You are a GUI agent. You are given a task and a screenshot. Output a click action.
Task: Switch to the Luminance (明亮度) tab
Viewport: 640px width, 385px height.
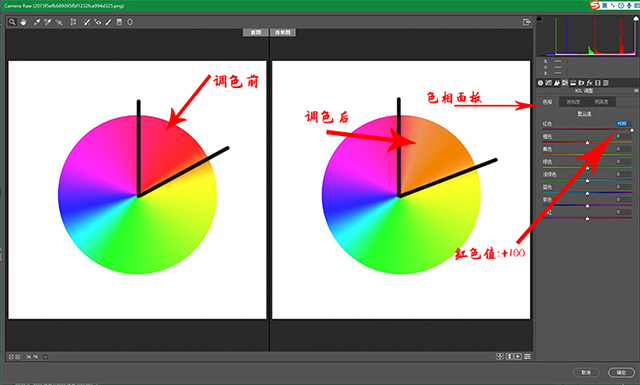601,102
